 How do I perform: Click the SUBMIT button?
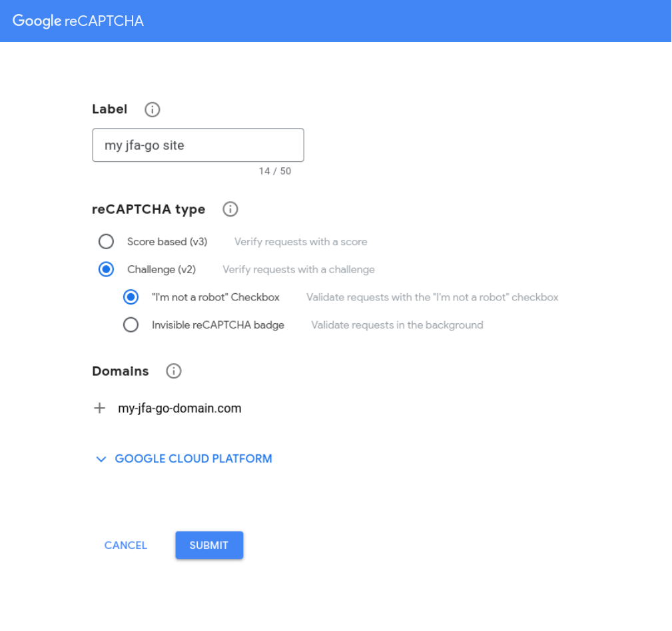point(209,545)
